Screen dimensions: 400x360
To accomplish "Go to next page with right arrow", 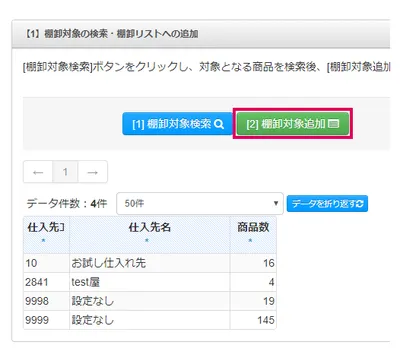I will 92,172.
